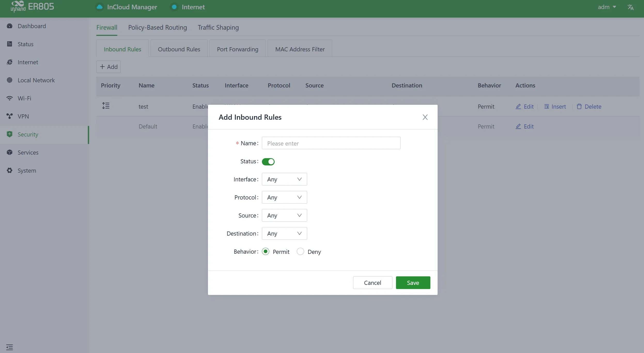Open the Dashboard sidebar icon

(x=10, y=26)
